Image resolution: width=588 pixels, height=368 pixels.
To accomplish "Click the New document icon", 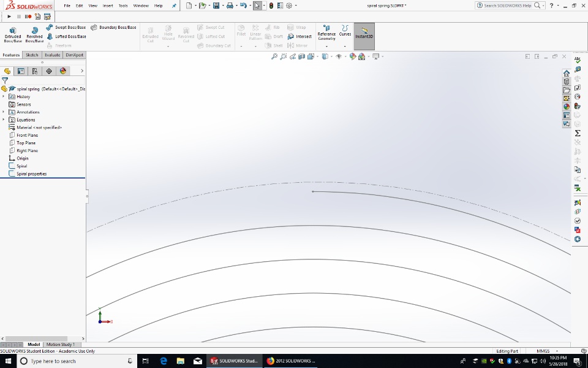I will coord(189,6).
